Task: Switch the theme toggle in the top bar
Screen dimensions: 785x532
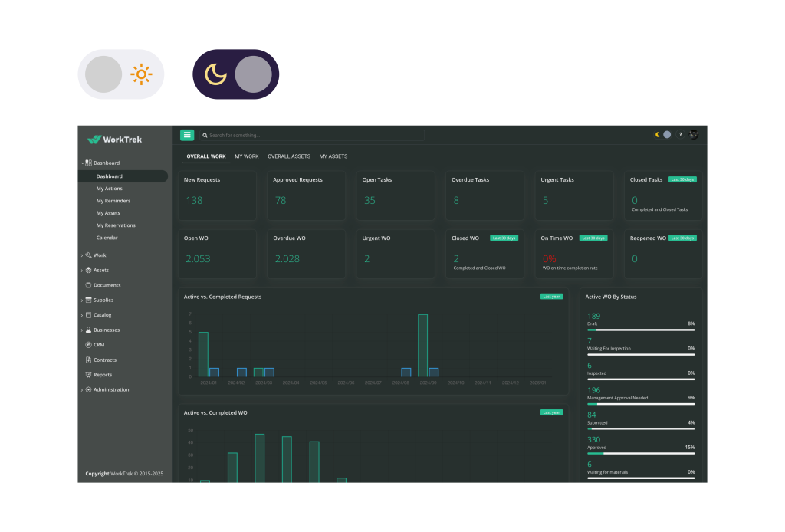Action: [663, 134]
